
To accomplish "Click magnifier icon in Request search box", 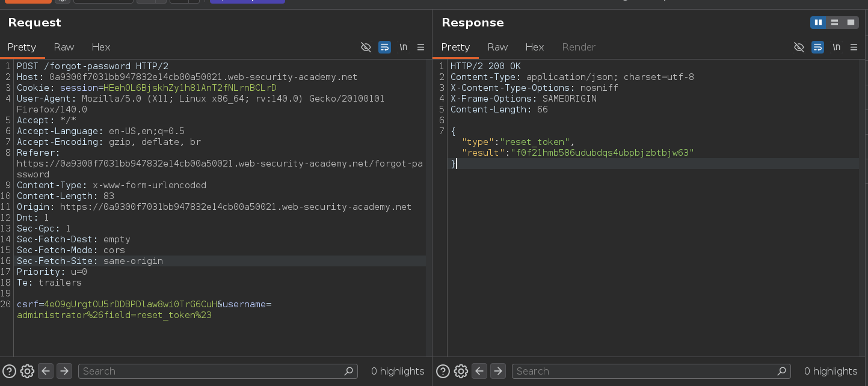I will (349, 371).
